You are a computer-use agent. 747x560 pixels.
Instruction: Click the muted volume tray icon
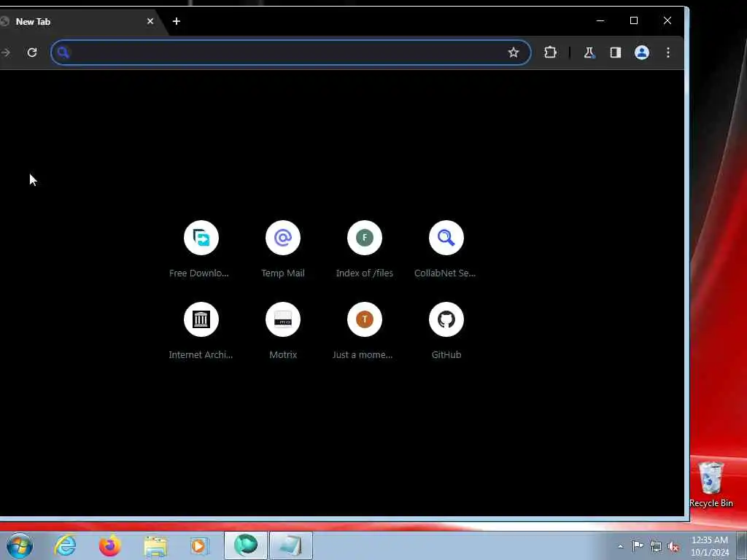[673, 546]
